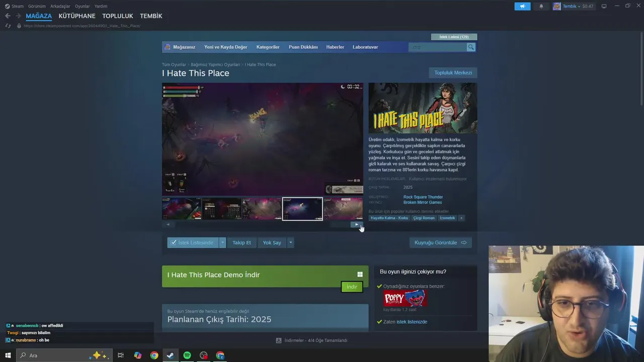Open Yeni ve Kayda Değer store menu
Viewport: 644px width, 362px height.
[225, 47]
